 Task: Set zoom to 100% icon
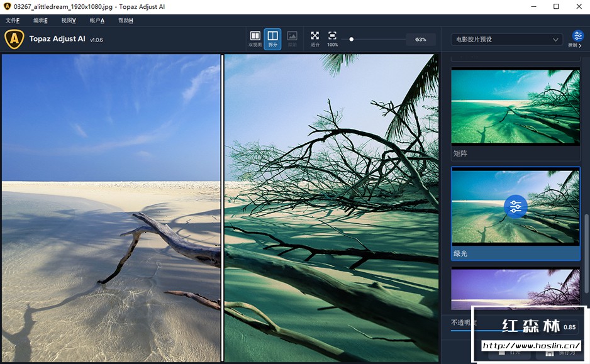point(333,38)
